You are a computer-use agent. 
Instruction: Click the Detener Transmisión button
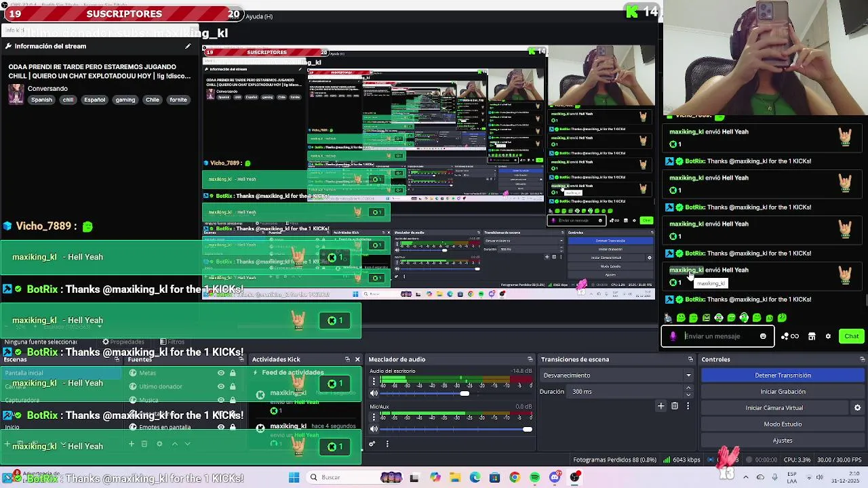[x=783, y=375]
